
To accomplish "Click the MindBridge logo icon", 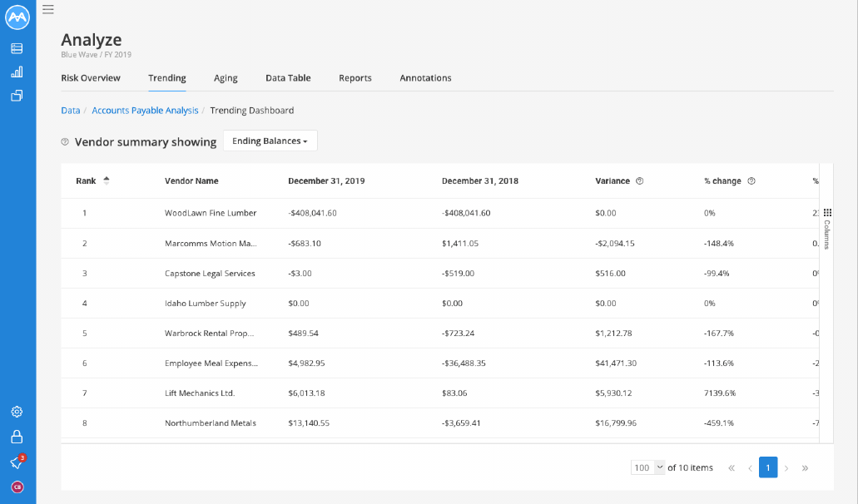I will (x=17, y=17).
